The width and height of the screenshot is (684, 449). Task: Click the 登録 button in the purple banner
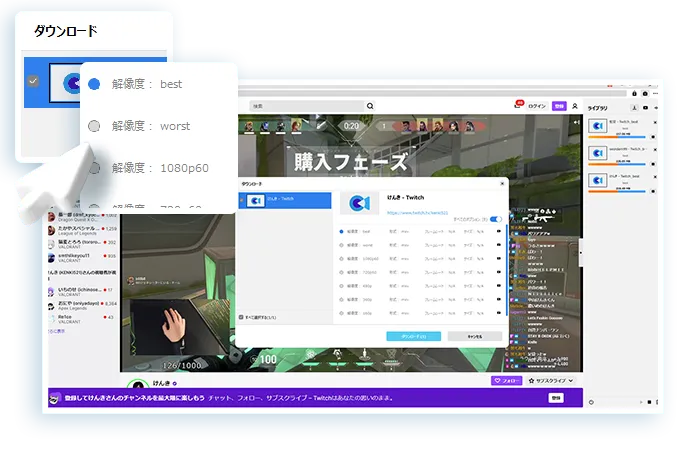coord(556,398)
